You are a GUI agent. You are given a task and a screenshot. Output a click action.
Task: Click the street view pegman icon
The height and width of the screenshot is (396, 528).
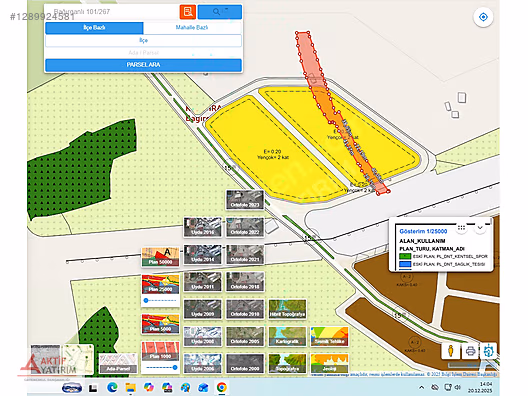tap(451, 351)
